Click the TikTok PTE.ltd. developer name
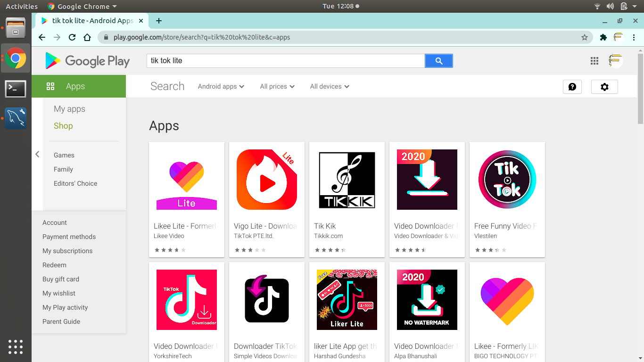This screenshot has height=362, width=644. [x=254, y=236]
